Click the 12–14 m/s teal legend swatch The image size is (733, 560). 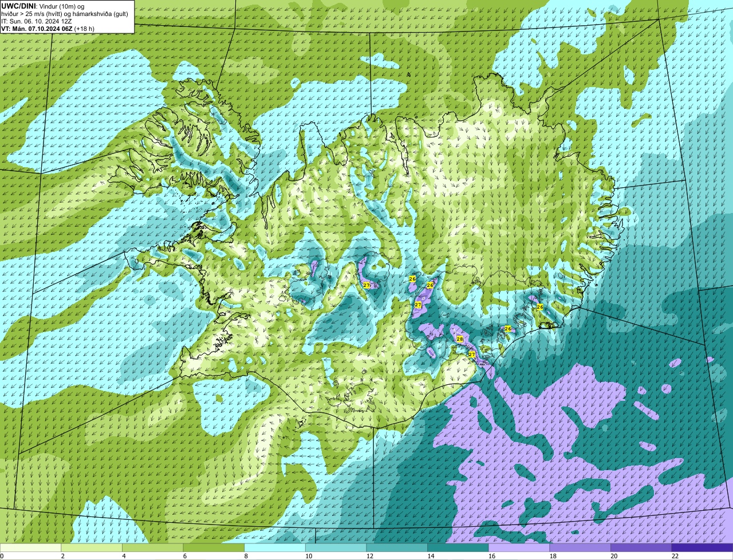[x=397, y=547]
